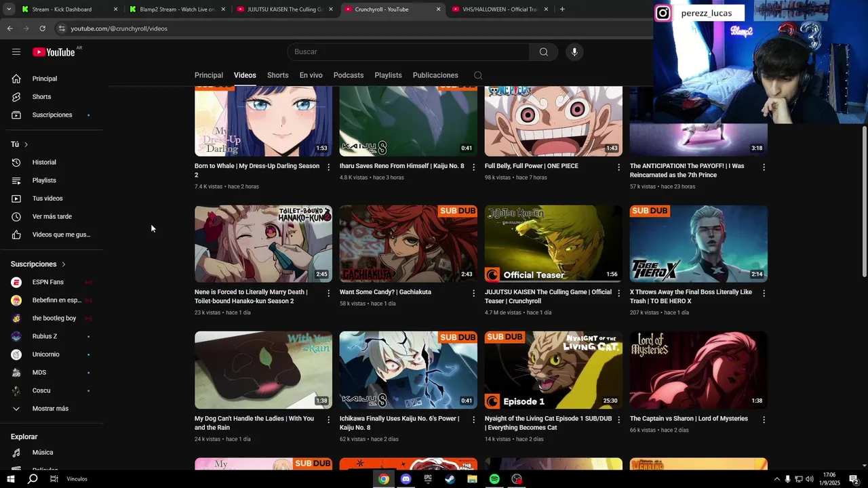Open options for Born to Whale video

(329, 167)
